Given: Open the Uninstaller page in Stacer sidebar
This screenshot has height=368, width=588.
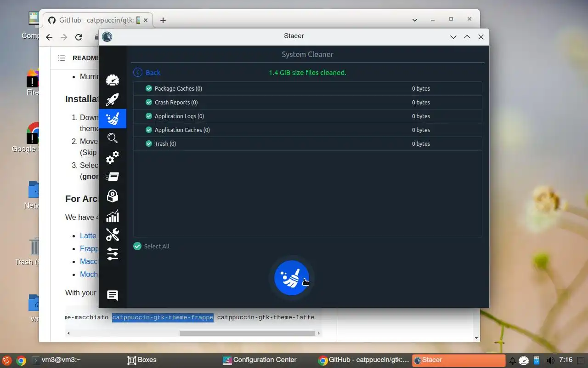Looking at the screenshot, I should pyautogui.click(x=113, y=196).
